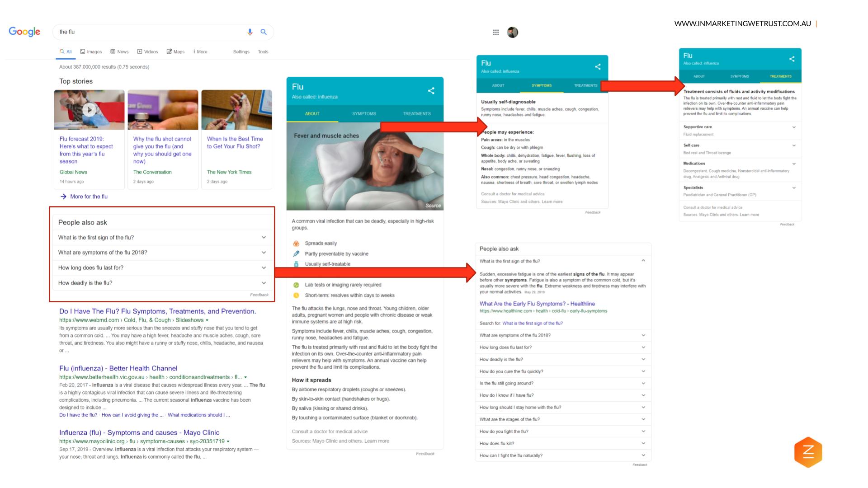Open the WebMD Do I Have The Flu result
This screenshot has width=868, height=488.
click(157, 311)
